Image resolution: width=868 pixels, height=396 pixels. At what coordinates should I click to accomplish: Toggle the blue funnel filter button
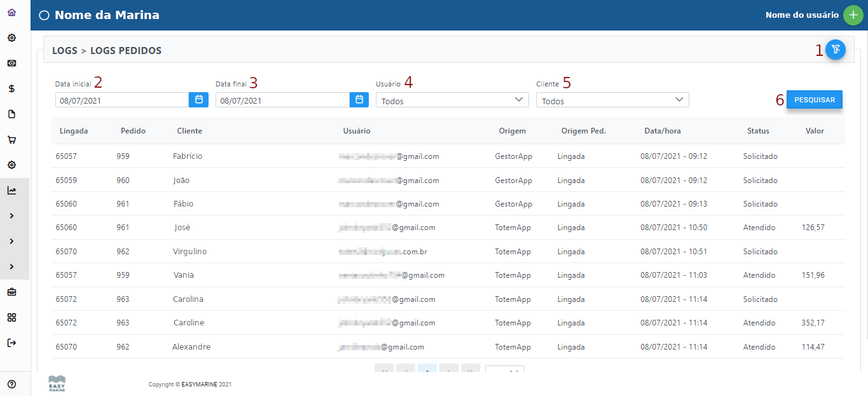click(836, 50)
